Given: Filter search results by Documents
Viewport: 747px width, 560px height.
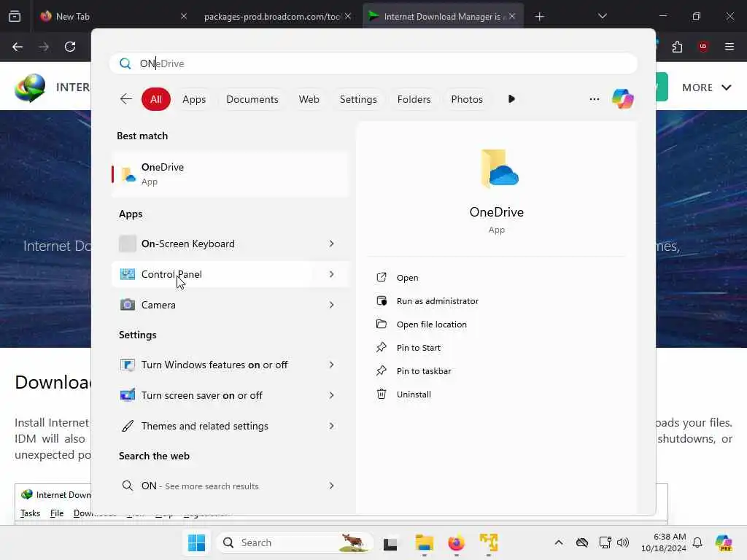Looking at the screenshot, I should coord(252,99).
